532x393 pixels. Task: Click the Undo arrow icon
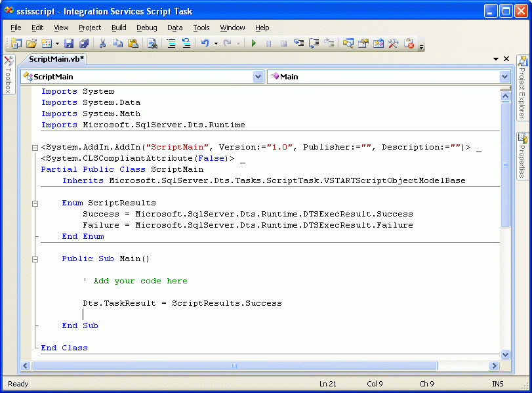point(205,43)
